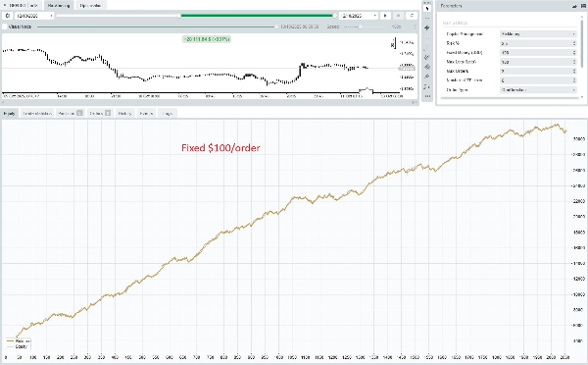Select the cursor pointer tool in drawing toolbar
Screen dimensions: 588x365
427,8
